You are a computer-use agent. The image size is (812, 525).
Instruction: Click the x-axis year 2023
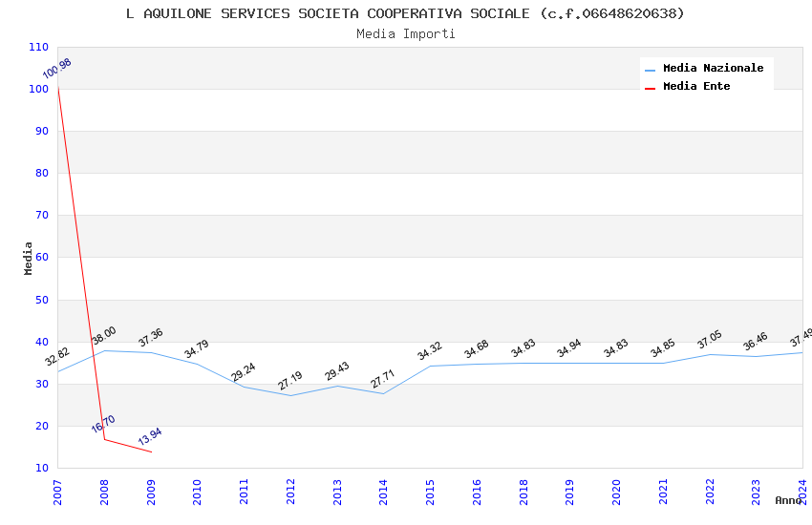tap(756, 492)
